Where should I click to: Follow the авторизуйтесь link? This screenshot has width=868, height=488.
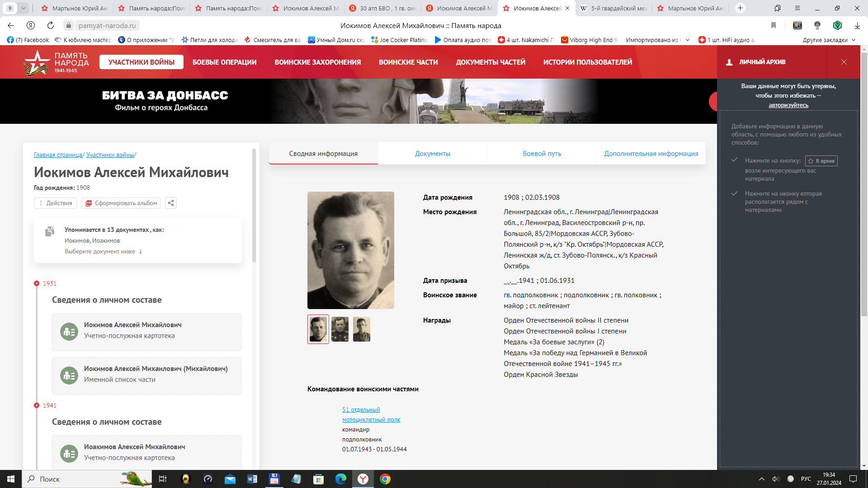[x=788, y=105]
